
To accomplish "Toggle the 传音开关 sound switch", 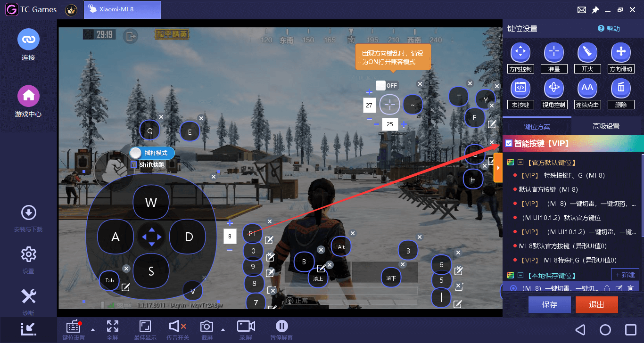I will 178,330.
